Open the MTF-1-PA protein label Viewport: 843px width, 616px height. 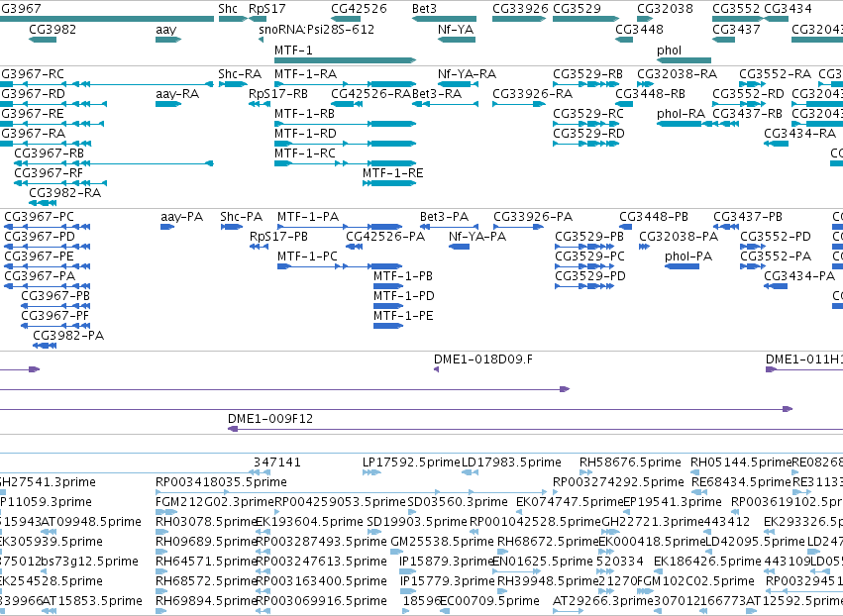(308, 217)
